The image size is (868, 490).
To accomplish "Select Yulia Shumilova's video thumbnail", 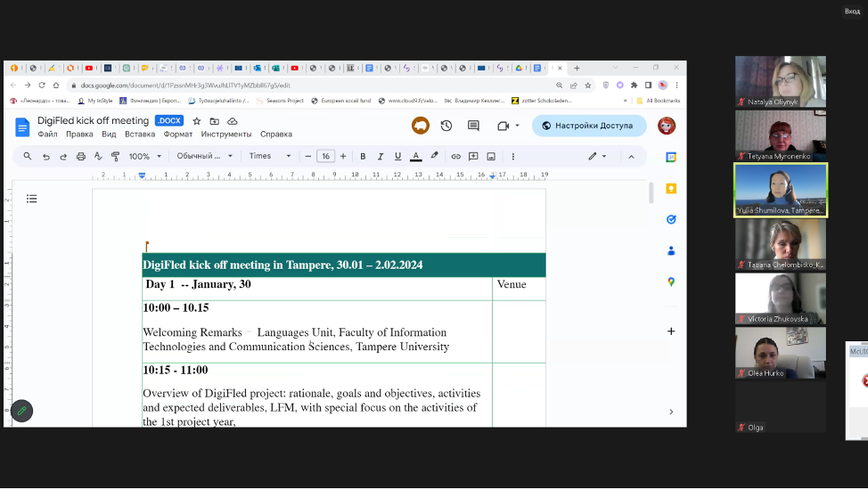I will coord(781,190).
